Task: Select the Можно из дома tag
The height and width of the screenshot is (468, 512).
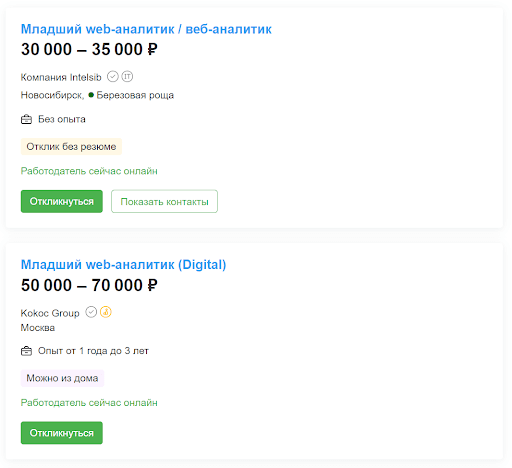Action: [62, 378]
